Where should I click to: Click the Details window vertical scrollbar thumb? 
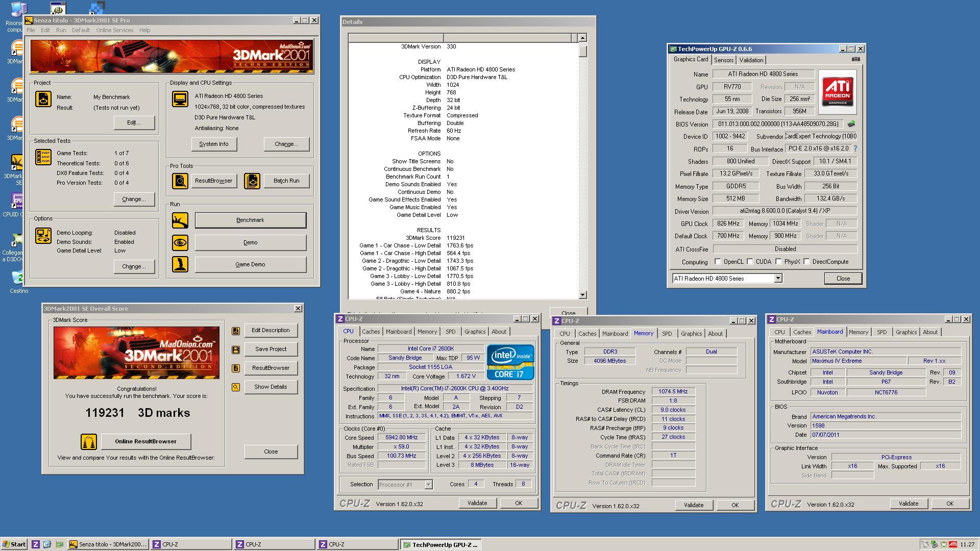click(x=583, y=52)
